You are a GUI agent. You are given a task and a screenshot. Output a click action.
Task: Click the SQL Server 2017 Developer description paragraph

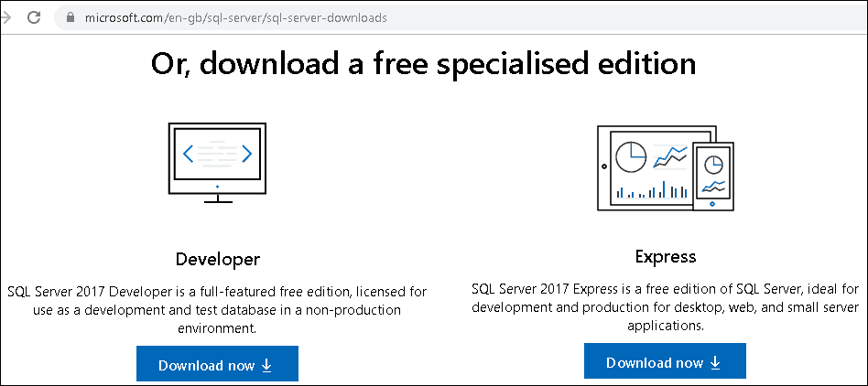click(x=217, y=309)
